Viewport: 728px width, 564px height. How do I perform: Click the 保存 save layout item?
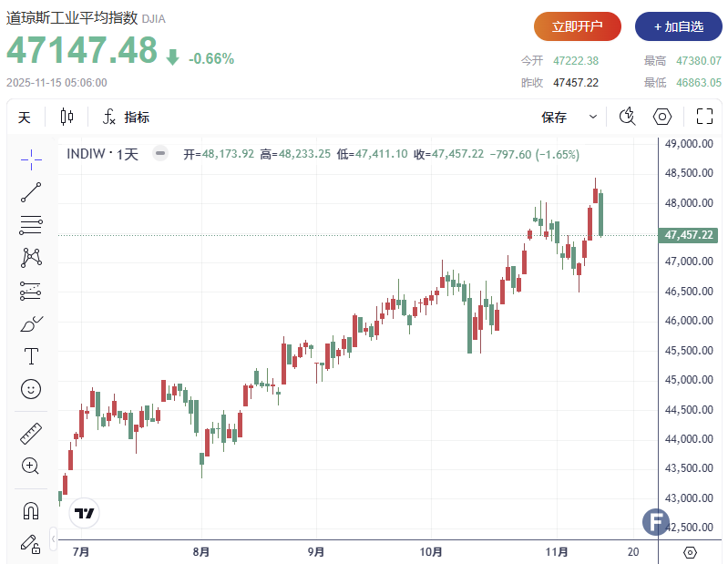pyautogui.click(x=554, y=117)
